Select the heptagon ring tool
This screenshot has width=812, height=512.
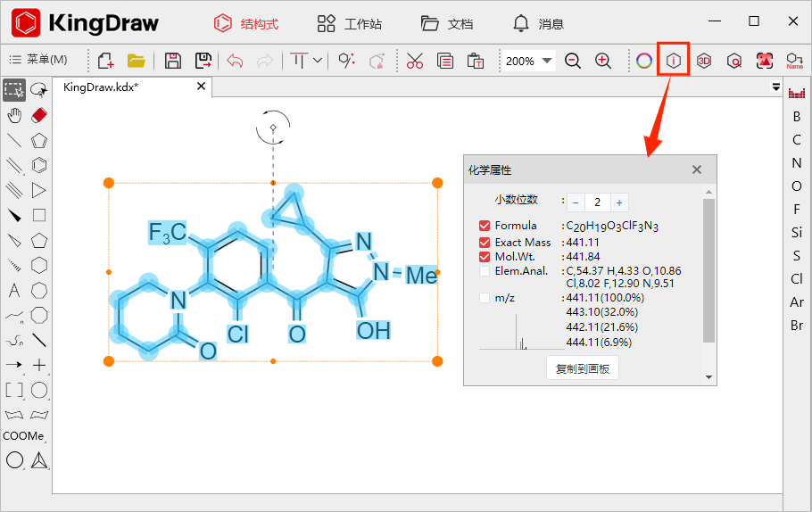pos(39,291)
